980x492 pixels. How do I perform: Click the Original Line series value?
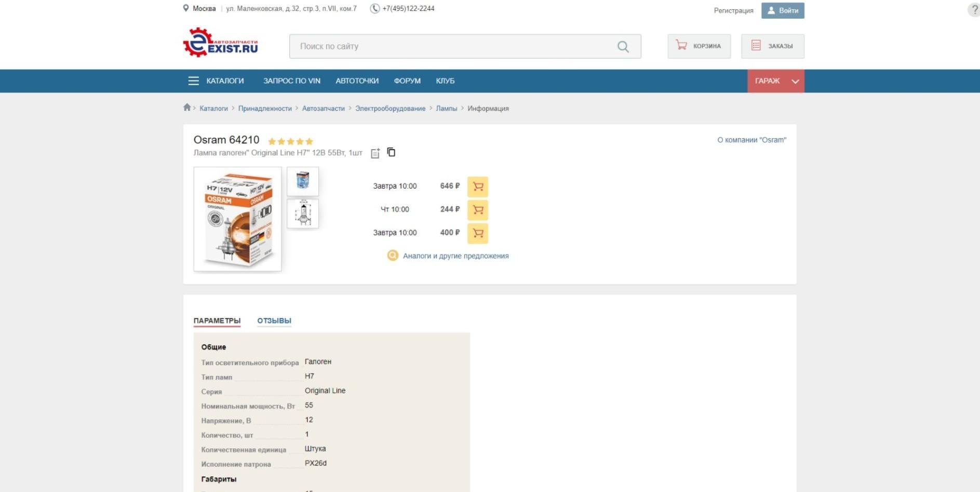pyautogui.click(x=325, y=391)
